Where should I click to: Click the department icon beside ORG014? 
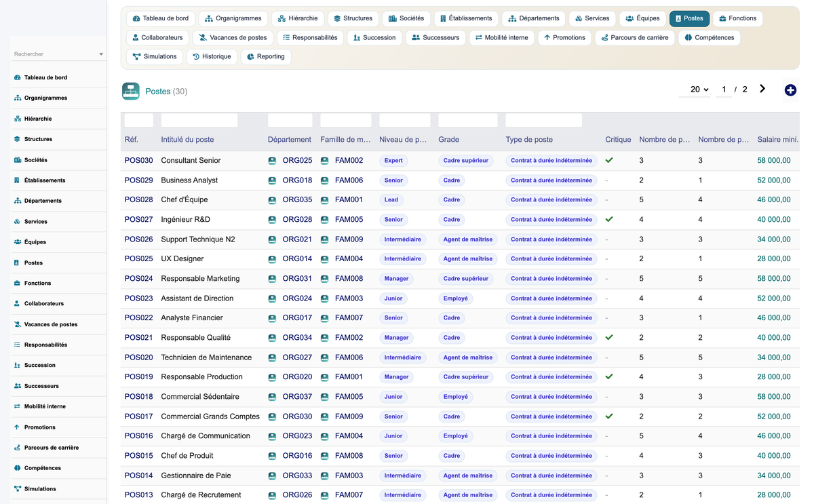click(x=272, y=259)
